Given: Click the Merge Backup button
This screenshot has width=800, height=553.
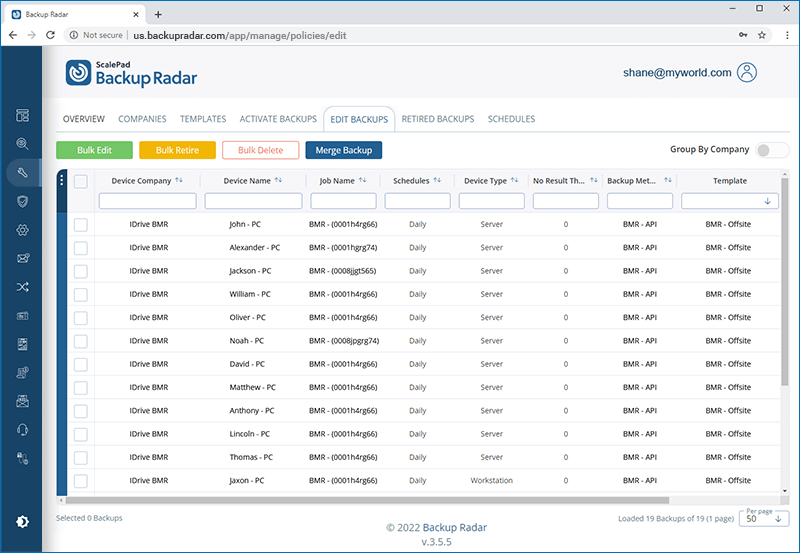Looking at the screenshot, I should [x=344, y=150].
